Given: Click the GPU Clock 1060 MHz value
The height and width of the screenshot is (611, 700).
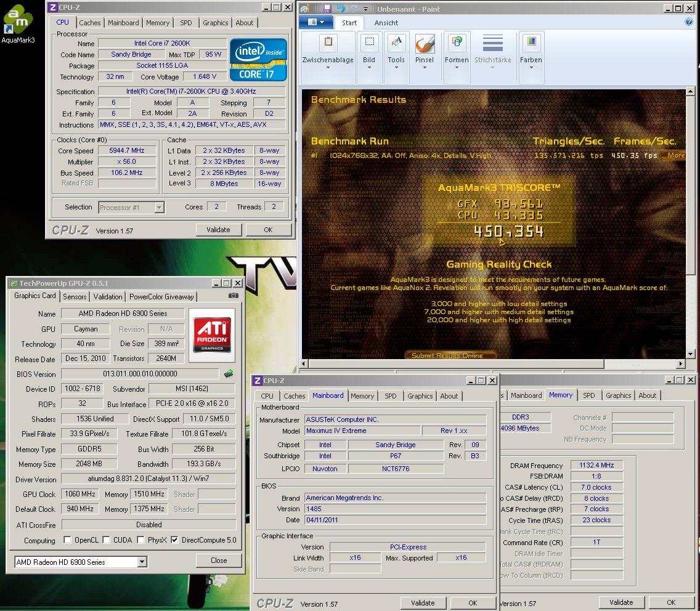Looking at the screenshot, I should [x=80, y=493].
